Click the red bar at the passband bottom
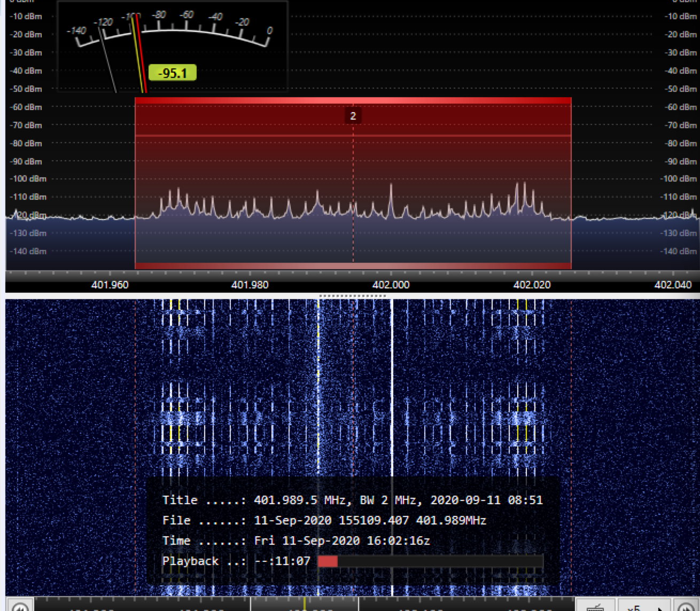 coord(353,266)
